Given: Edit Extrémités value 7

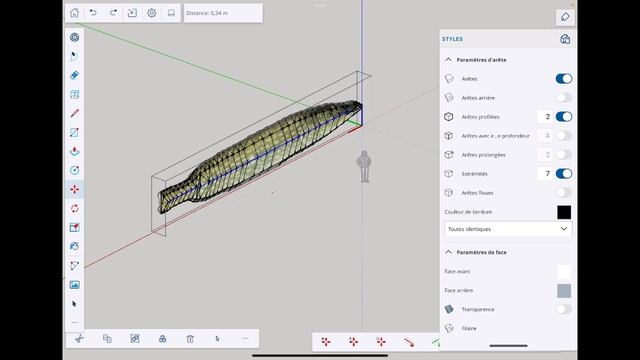Looking at the screenshot, I should pyautogui.click(x=545, y=173).
